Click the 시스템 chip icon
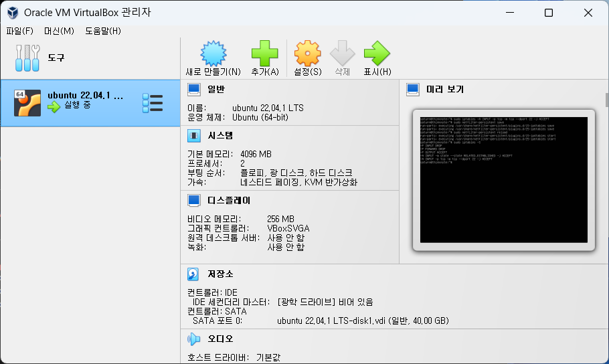609x364 pixels. tap(194, 136)
